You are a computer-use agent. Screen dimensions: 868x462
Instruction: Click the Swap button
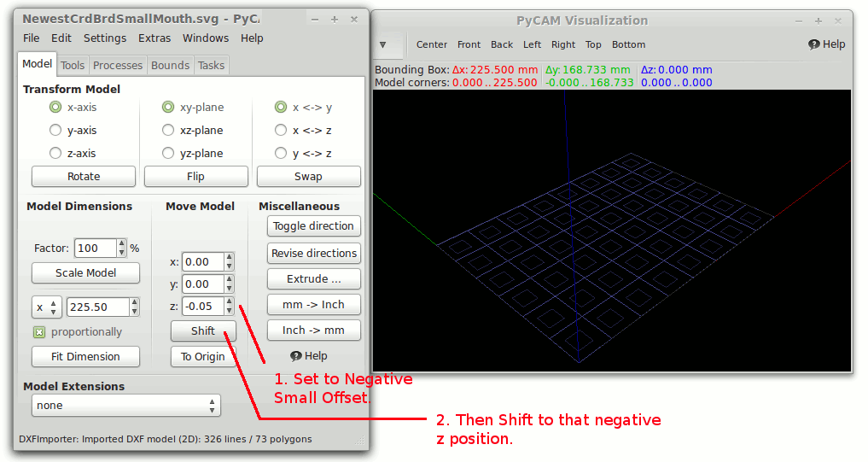308,177
